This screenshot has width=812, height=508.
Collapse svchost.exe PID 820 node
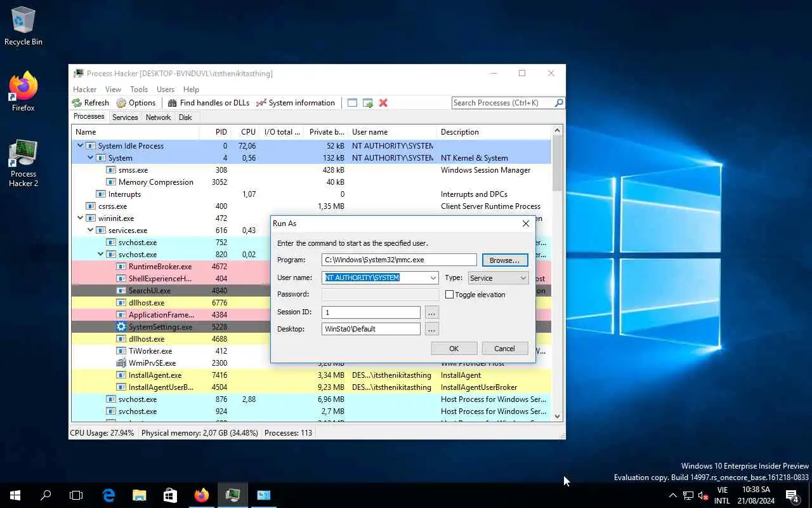pos(100,255)
